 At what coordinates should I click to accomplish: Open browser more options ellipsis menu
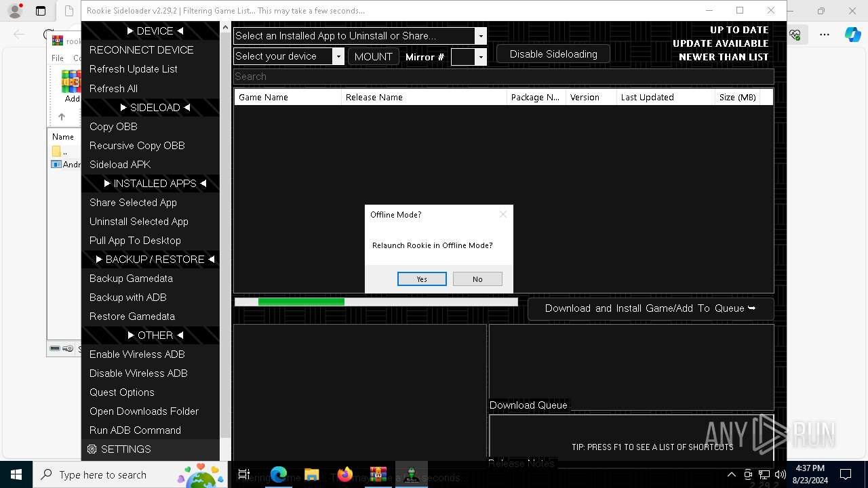point(825,35)
